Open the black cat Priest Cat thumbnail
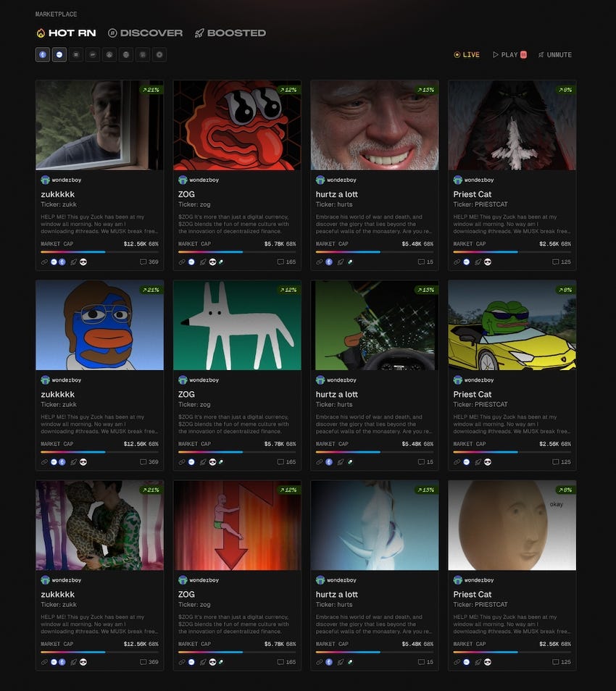The image size is (616, 691). point(512,125)
